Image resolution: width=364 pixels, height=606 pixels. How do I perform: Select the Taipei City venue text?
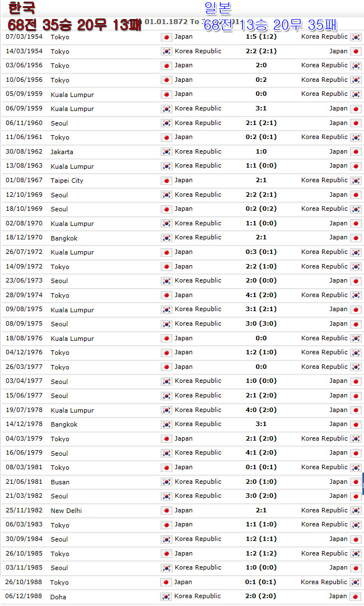(67, 181)
